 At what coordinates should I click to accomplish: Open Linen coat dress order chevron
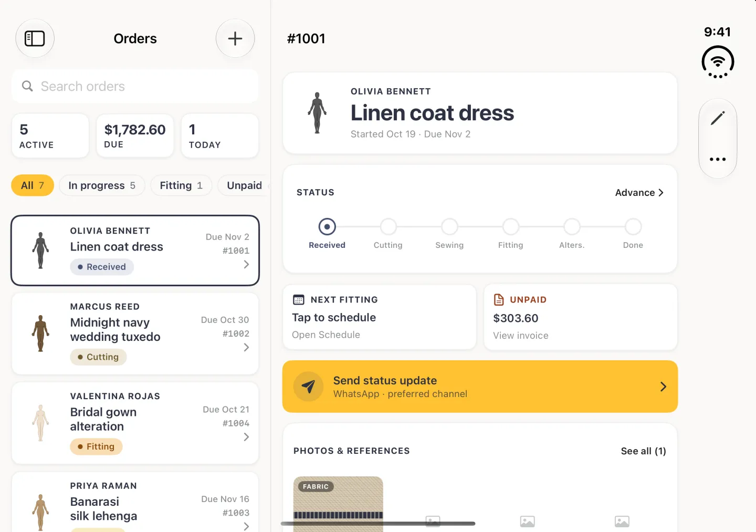coord(246,265)
